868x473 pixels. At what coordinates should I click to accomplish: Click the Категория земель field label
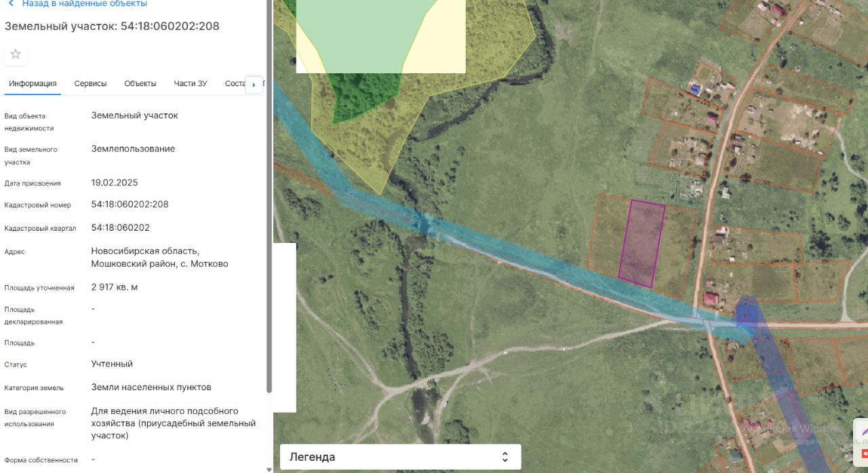34,387
